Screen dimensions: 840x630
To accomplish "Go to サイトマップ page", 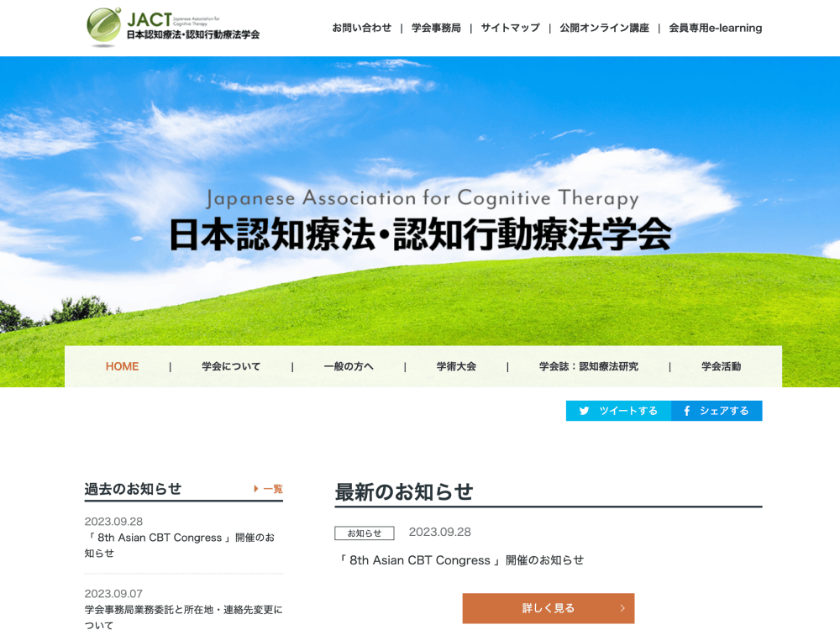I will (x=510, y=28).
